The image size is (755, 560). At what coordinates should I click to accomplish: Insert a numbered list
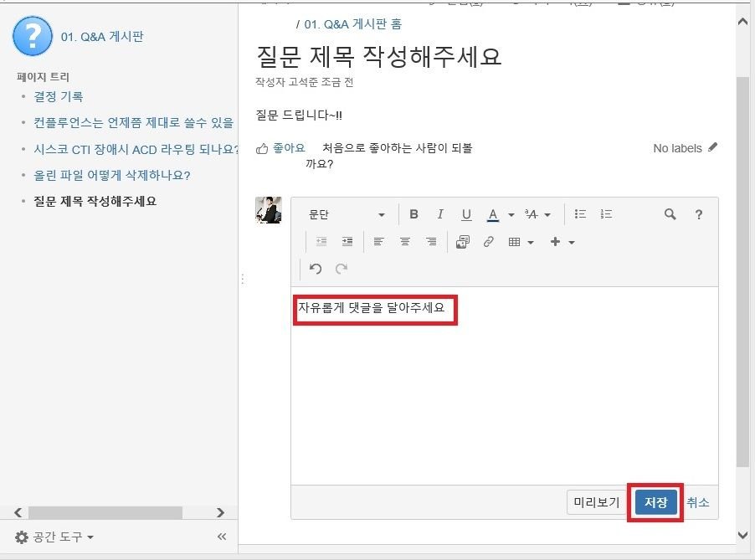pyautogui.click(x=606, y=214)
